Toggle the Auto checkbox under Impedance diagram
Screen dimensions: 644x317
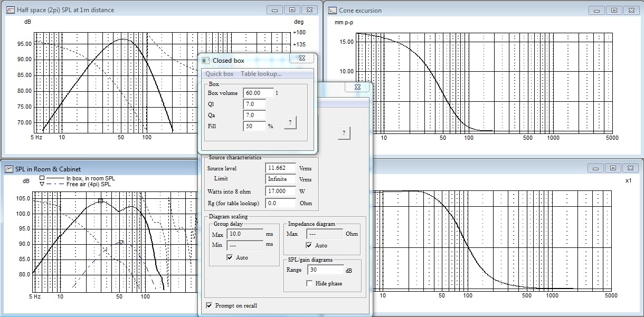click(309, 245)
